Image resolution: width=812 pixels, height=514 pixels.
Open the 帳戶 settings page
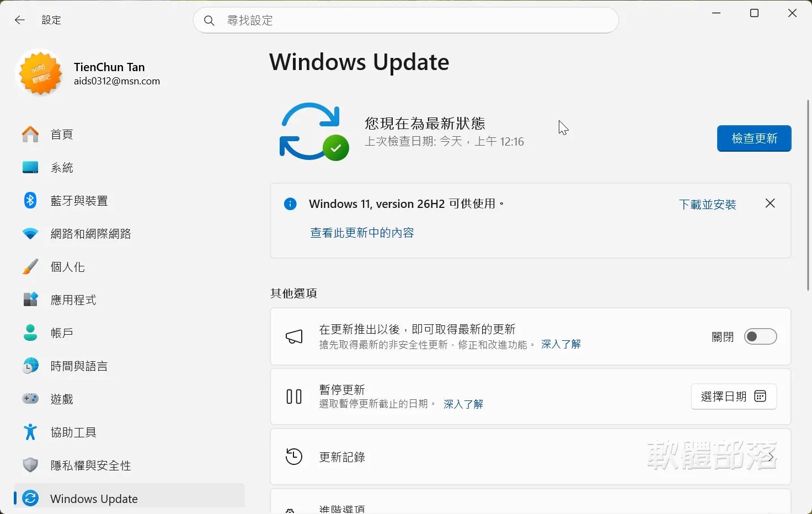[x=130, y=333]
